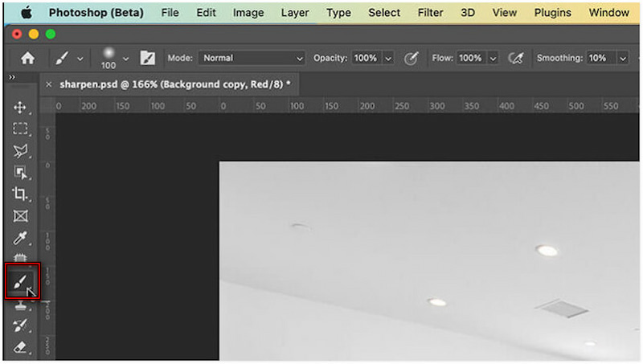Select the Rectangular Marquee tool
Screen dimensions: 643x364
20,129
